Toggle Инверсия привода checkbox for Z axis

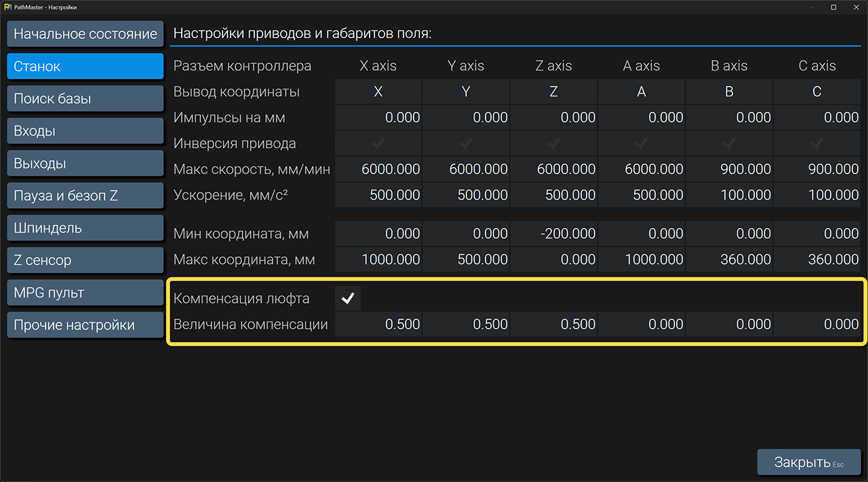[553, 144]
